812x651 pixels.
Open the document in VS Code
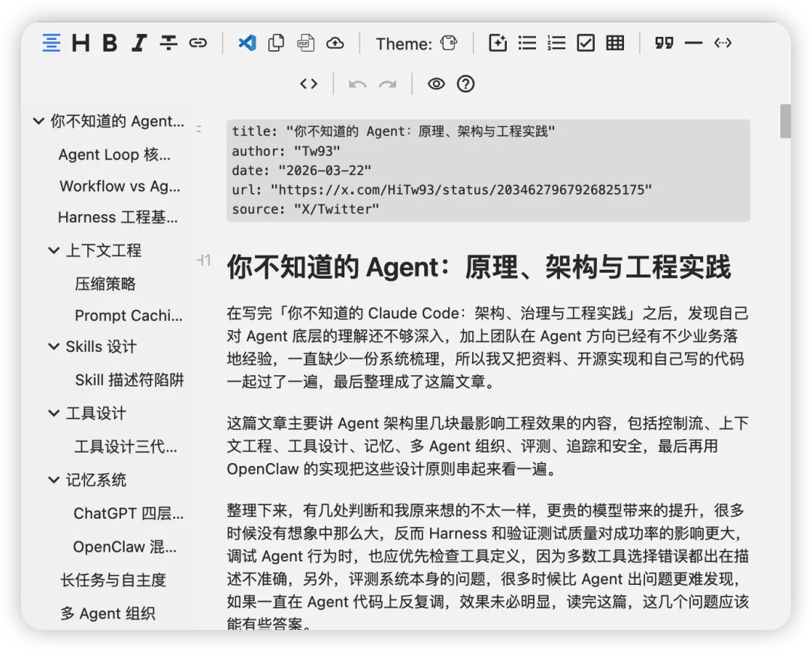tap(247, 43)
